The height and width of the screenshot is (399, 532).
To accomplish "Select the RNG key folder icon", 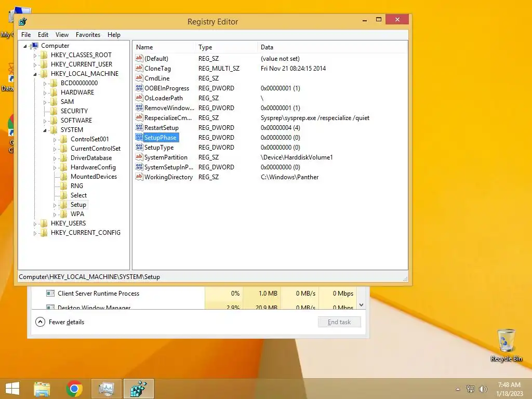I will coord(63,186).
